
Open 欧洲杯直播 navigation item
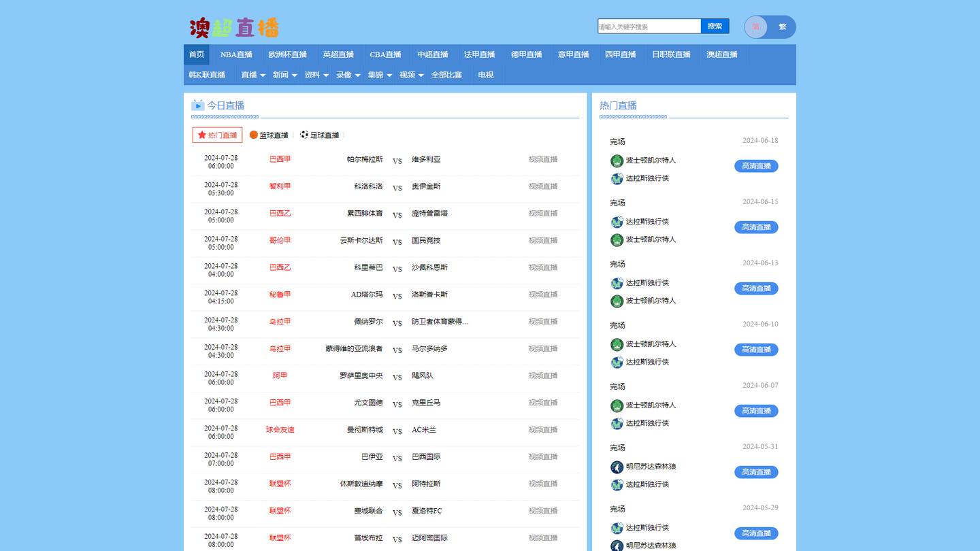pos(287,54)
